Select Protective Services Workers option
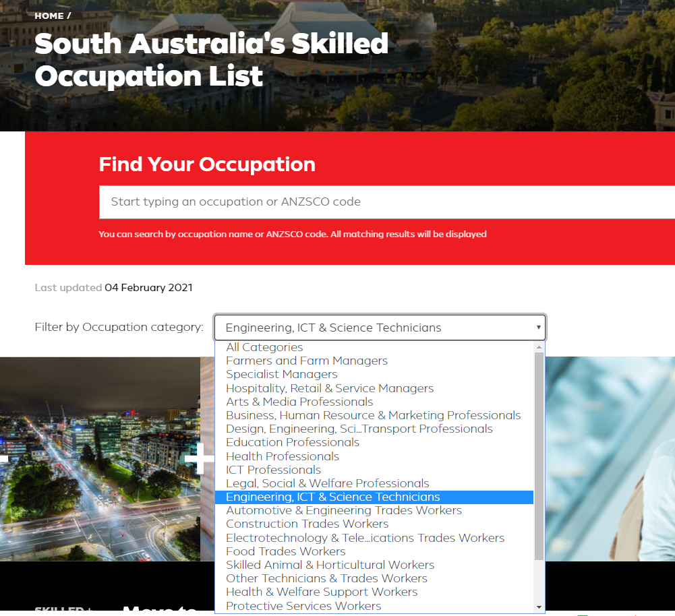 click(303, 606)
